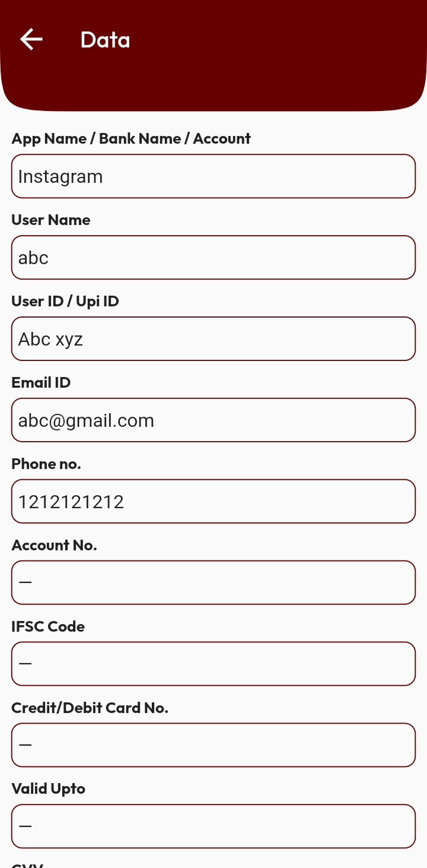
Task: Click the 'Account No.' label text
Action: point(54,545)
